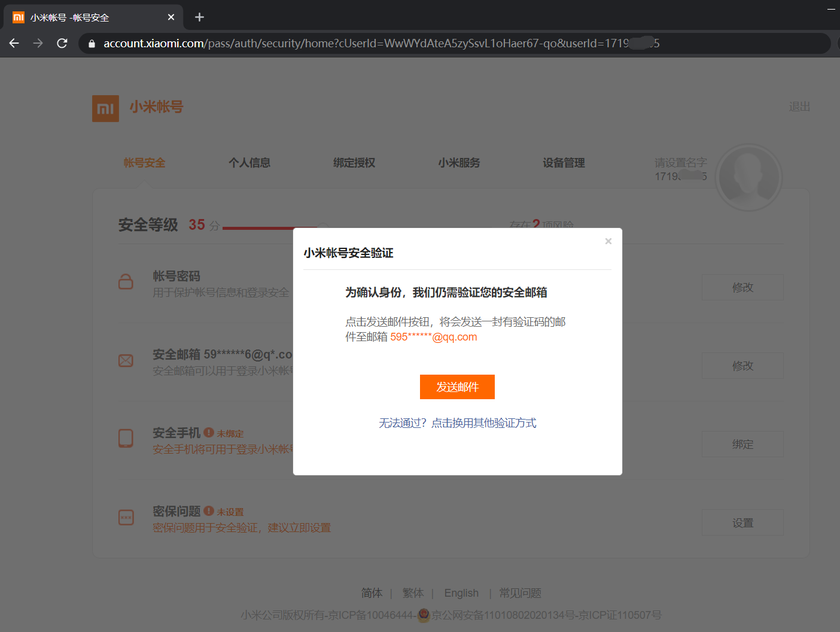Click the browser back arrow

[14, 43]
